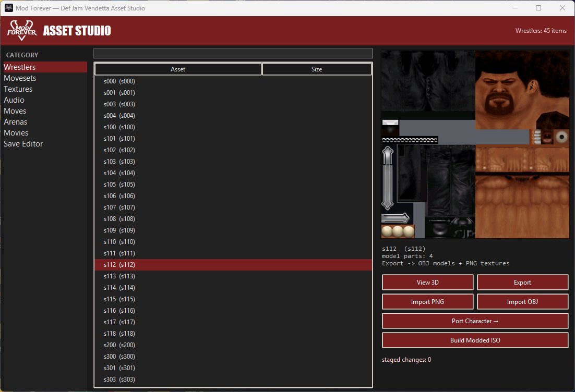Click the Import PNG button
The height and width of the screenshot is (392, 575).
click(x=427, y=302)
